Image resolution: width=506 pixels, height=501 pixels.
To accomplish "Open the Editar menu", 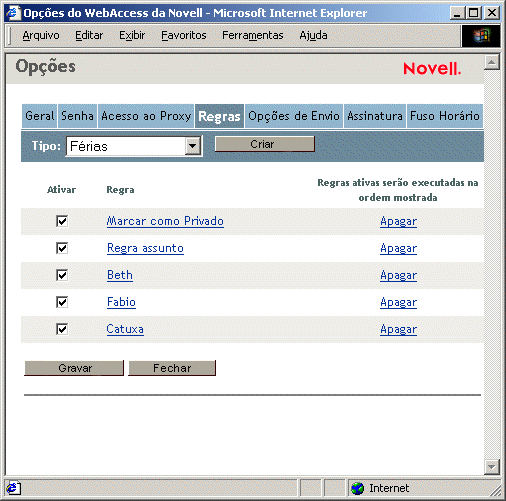I will 89,35.
